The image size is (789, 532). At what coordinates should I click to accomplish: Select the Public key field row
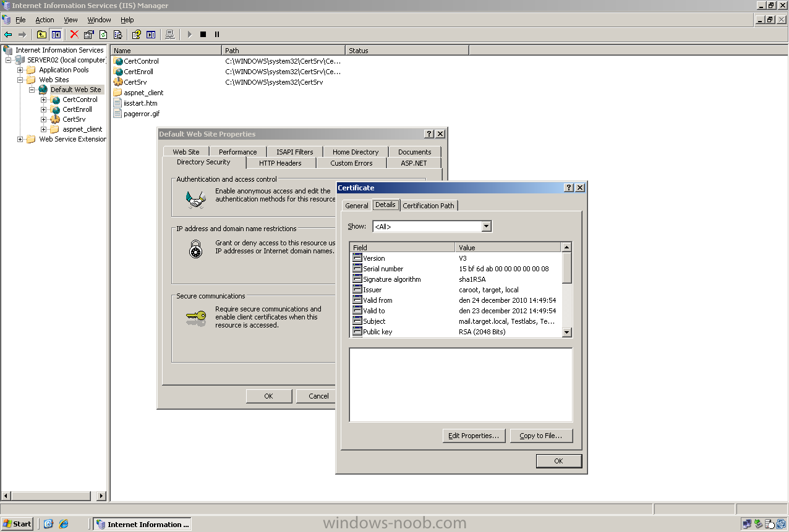click(x=456, y=332)
